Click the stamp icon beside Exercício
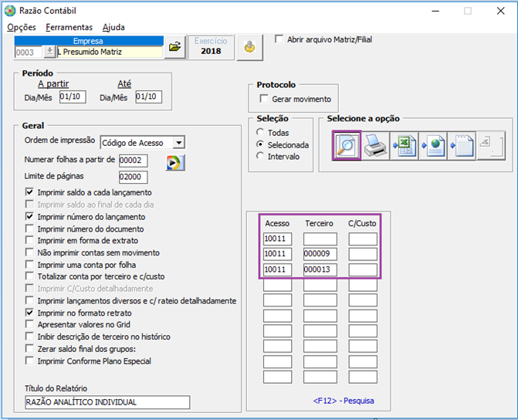 tap(250, 47)
